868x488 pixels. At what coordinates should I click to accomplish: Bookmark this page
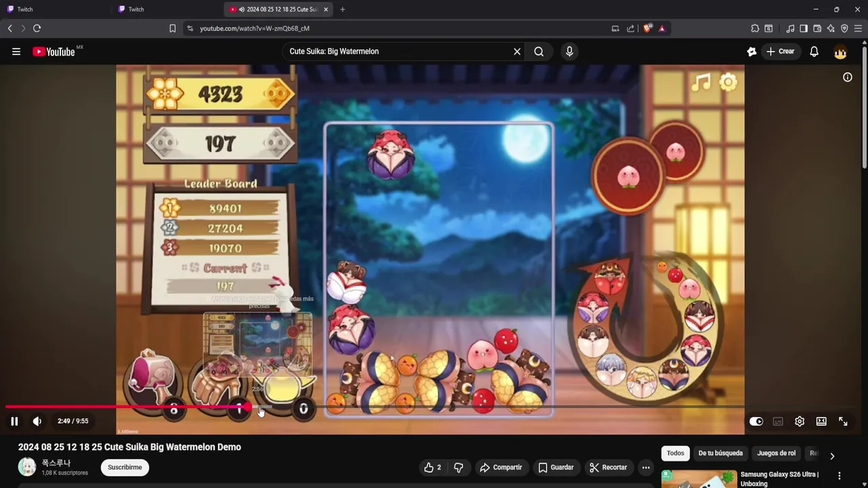(172, 28)
